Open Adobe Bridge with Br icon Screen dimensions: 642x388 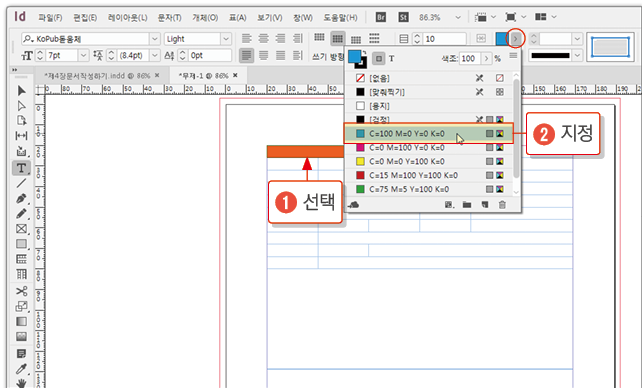pyautogui.click(x=381, y=17)
